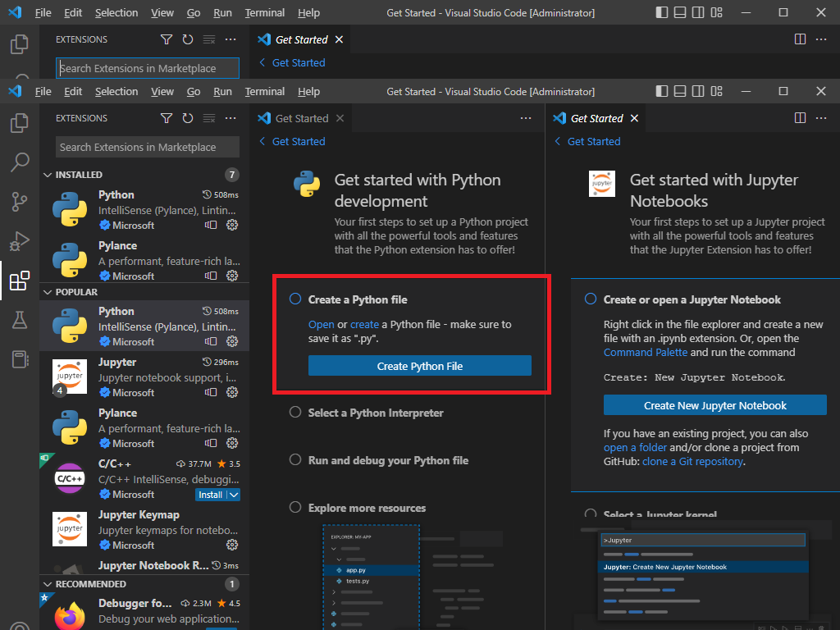Select C/C++ extension in popular list
This screenshot has width=840, height=630.
(x=144, y=478)
